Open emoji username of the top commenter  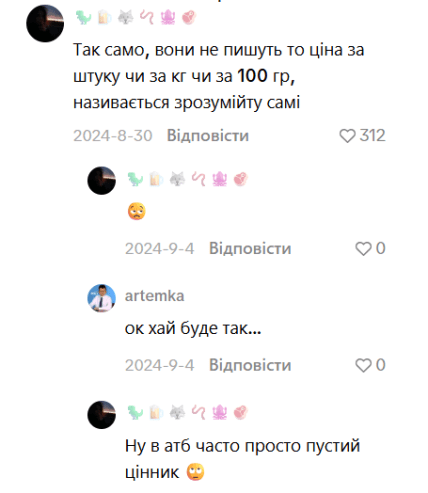(136, 17)
